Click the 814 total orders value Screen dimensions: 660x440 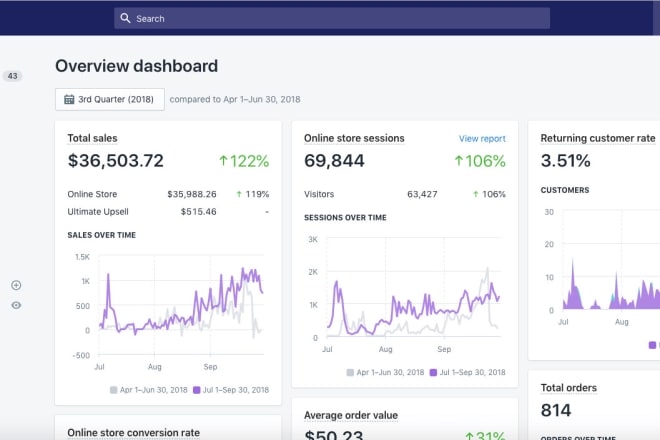point(556,410)
